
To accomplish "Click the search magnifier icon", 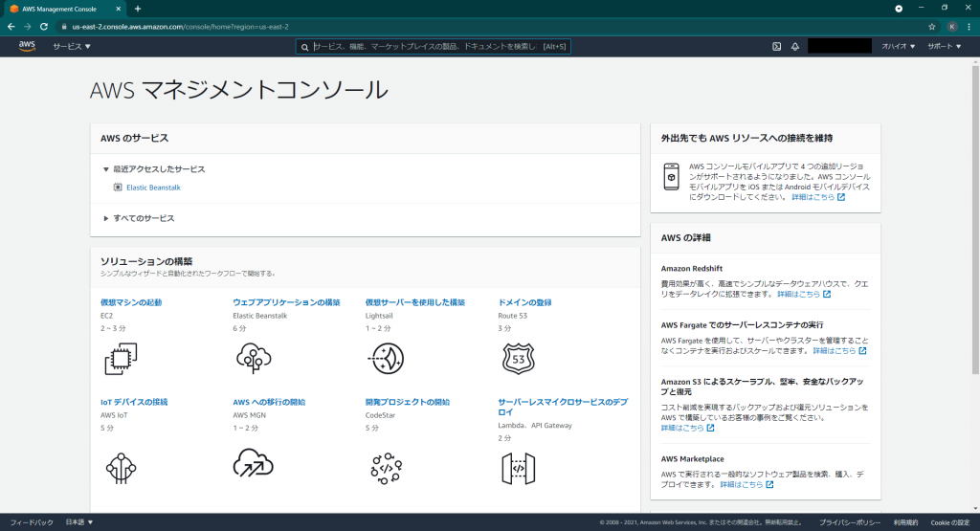I will click(305, 47).
